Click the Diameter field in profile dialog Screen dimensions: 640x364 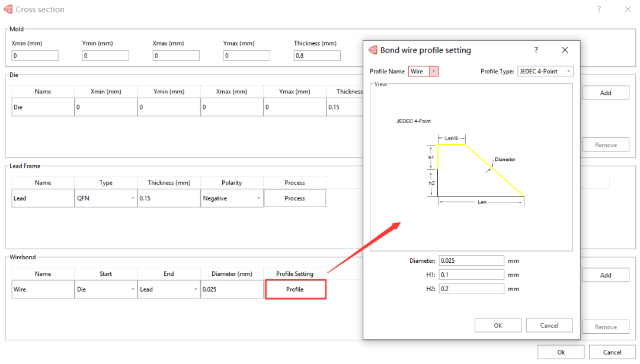[471, 261]
